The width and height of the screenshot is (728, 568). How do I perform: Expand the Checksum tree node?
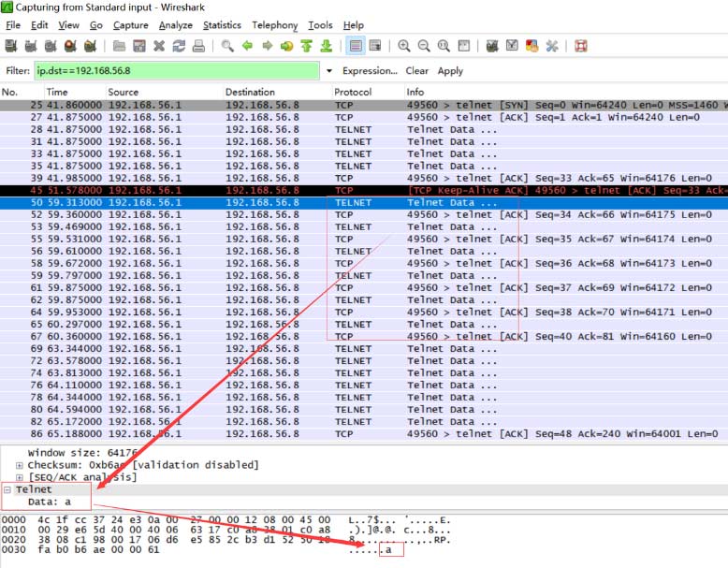point(20,465)
